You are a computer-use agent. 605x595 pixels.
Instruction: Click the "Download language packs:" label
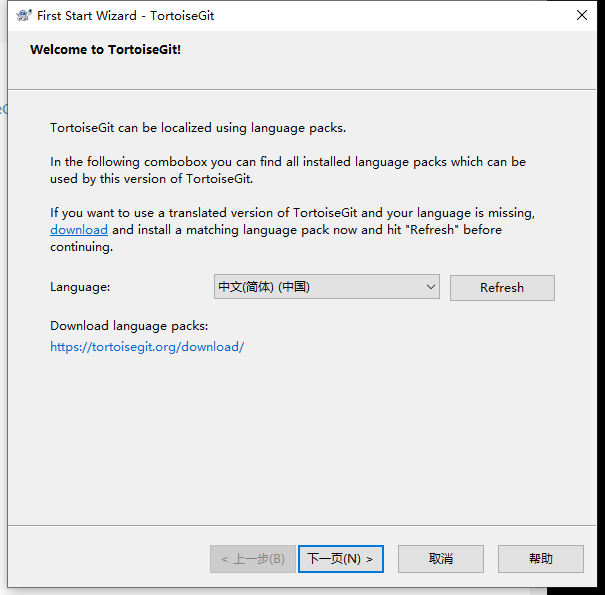tap(129, 326)
